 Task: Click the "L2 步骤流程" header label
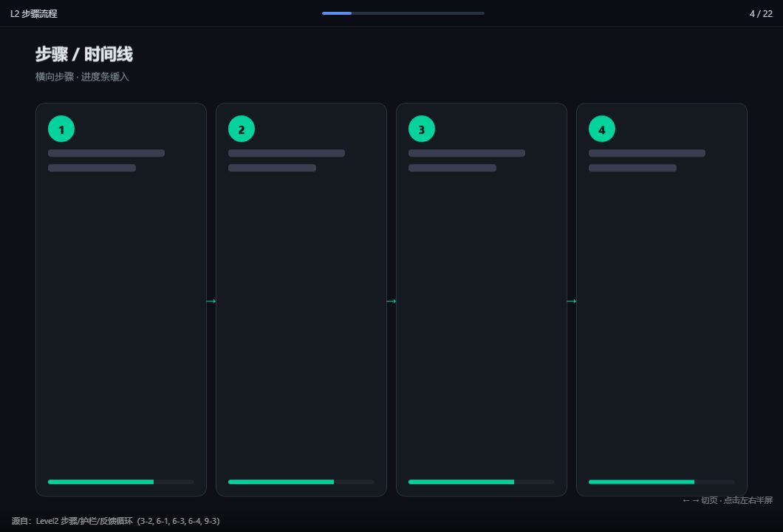[x=34, y=14]
